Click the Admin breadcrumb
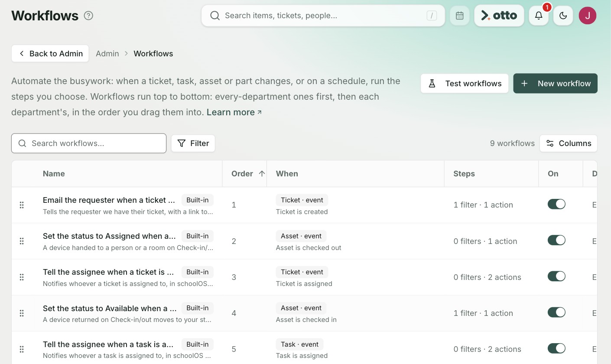The image size is (611, 364). pos(107,54)
